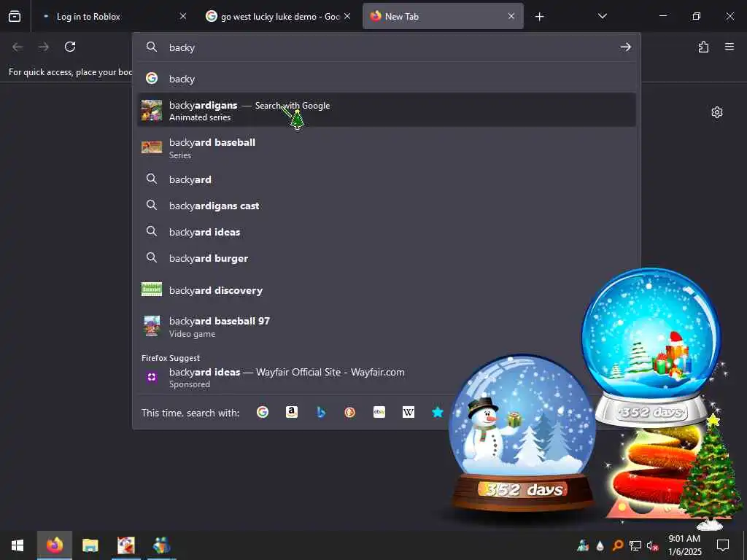Open the taskbar clock showing 9:01 AM
The image size is (747, 560).
684,545
